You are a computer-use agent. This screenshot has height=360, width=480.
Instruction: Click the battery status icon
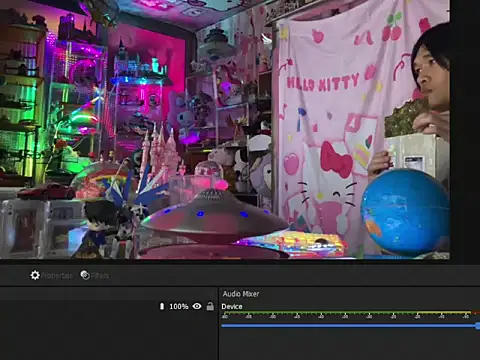162,306
